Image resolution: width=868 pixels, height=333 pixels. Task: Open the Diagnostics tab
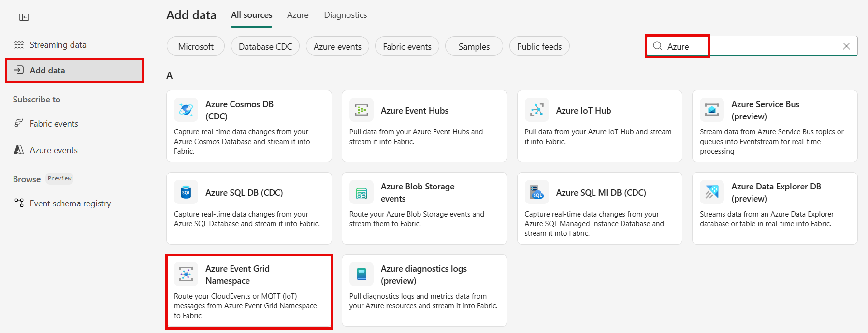tap(345, 15)
